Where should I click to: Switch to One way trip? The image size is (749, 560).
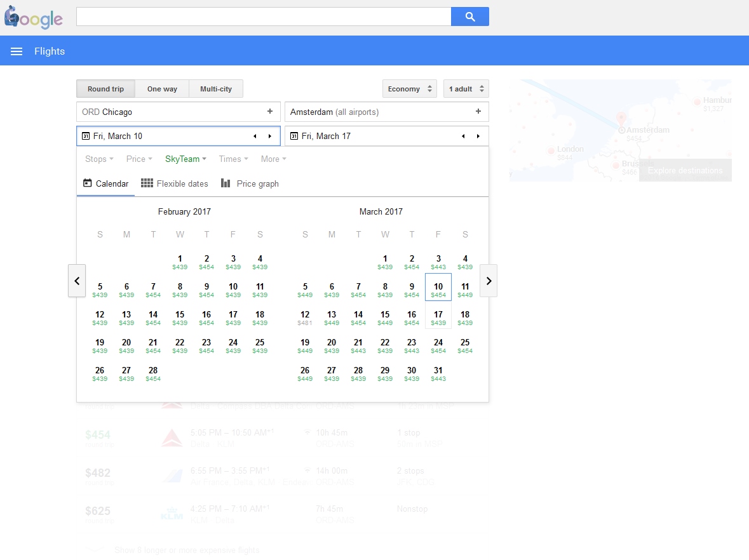162,89
